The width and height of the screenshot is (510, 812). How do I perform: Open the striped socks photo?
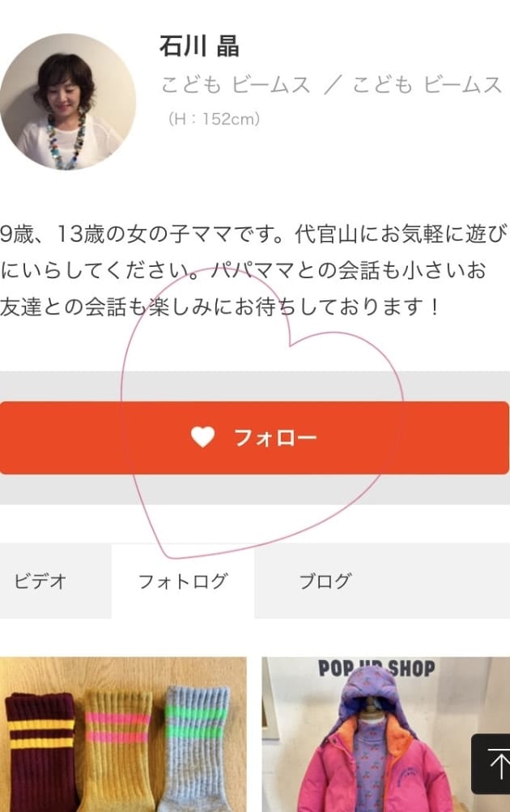click(123, 734)
